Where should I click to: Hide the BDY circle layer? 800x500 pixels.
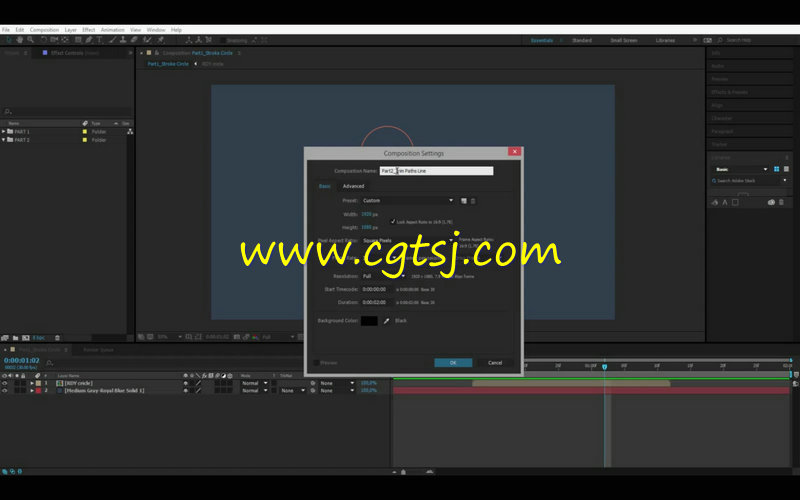click(5, 383)
